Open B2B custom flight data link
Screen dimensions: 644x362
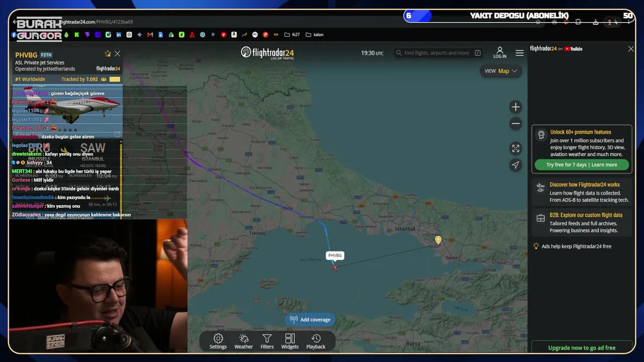tap(582, 223)
